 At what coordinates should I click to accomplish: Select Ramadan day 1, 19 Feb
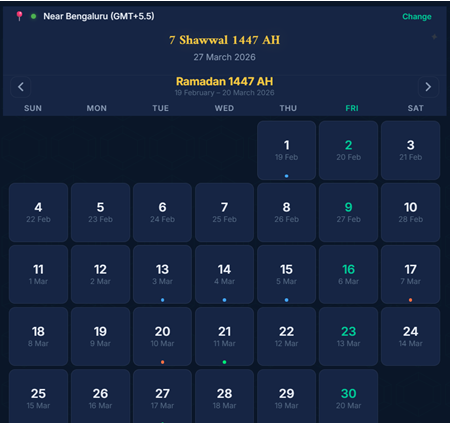tap(287, 150)
